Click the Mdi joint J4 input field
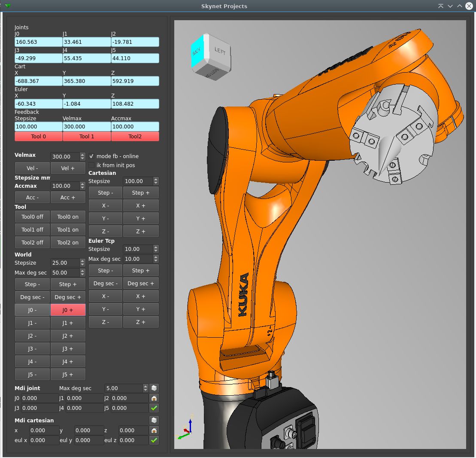 point(85,408)
